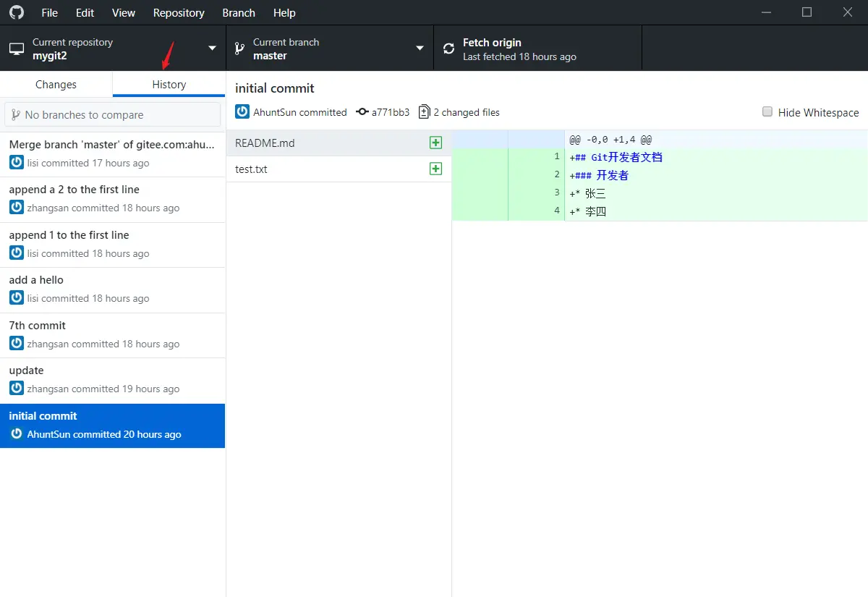Click diff line '+* 张三'
Image resolution: width=868 pixels, height=597 pixels.
587,193
